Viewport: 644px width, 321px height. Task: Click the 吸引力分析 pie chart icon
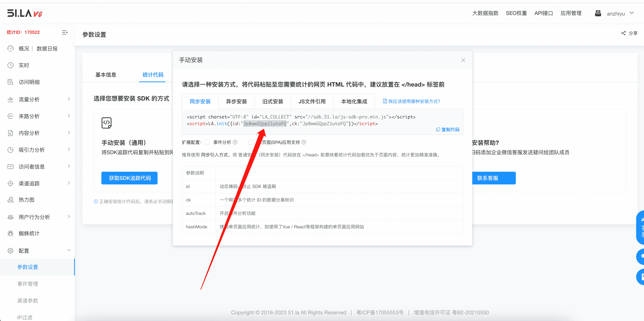tap(10, 150)
